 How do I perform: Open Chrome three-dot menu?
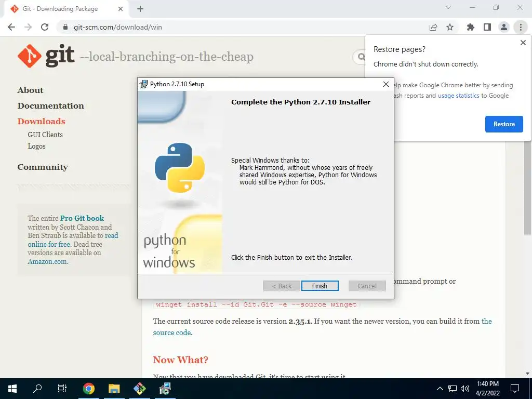[x=521, y=27]
